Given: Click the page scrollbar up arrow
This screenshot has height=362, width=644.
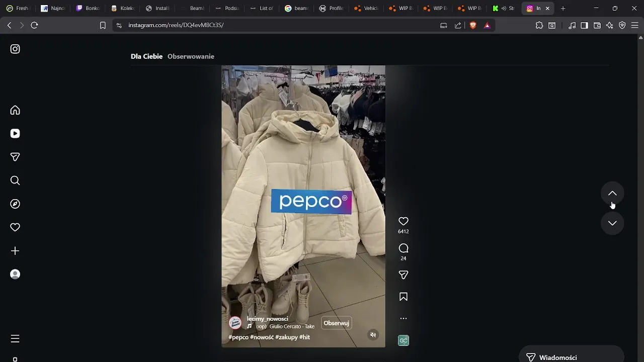Looking at the screenshot, I should (640, 38).
